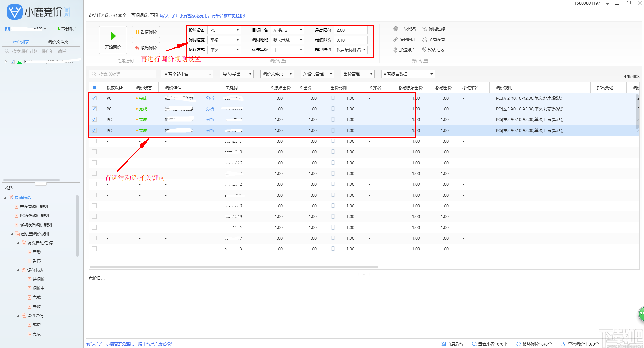Viewport: 644px width, 348px height.
Task: Click the keyword table horizontal scrollbar
Action: [x=234, y=267]
